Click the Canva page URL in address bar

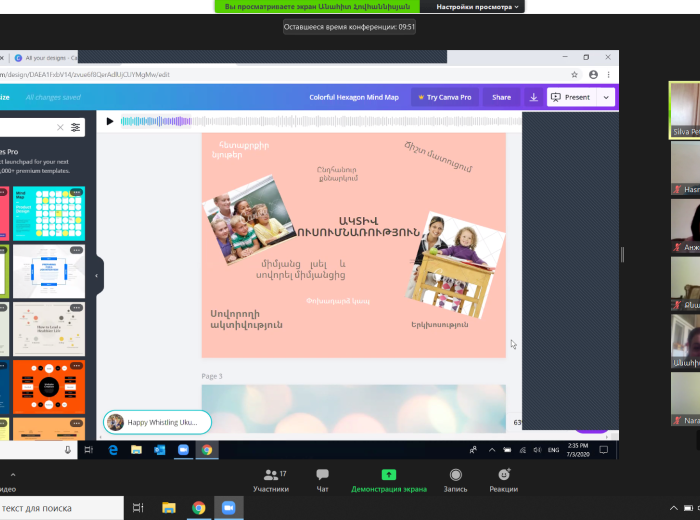(85, 75)
